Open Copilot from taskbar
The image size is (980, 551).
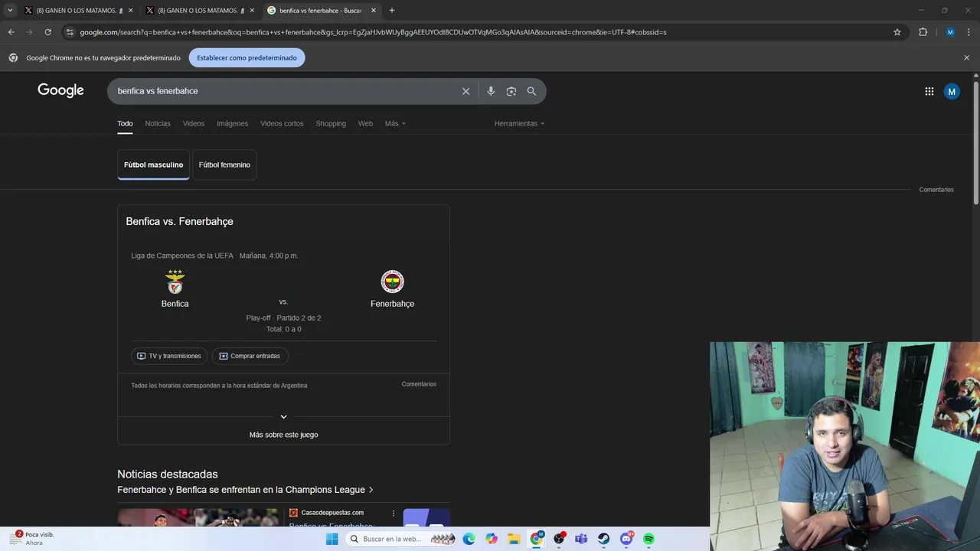[492, 539]
